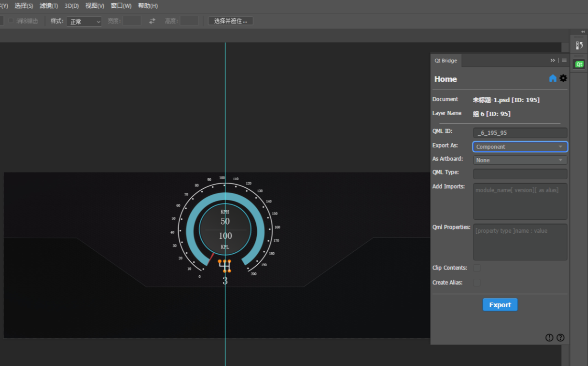Open the Export As dropdown
Image resolution: width=588 pixels, height=366 pixels.
click(520, 147)
